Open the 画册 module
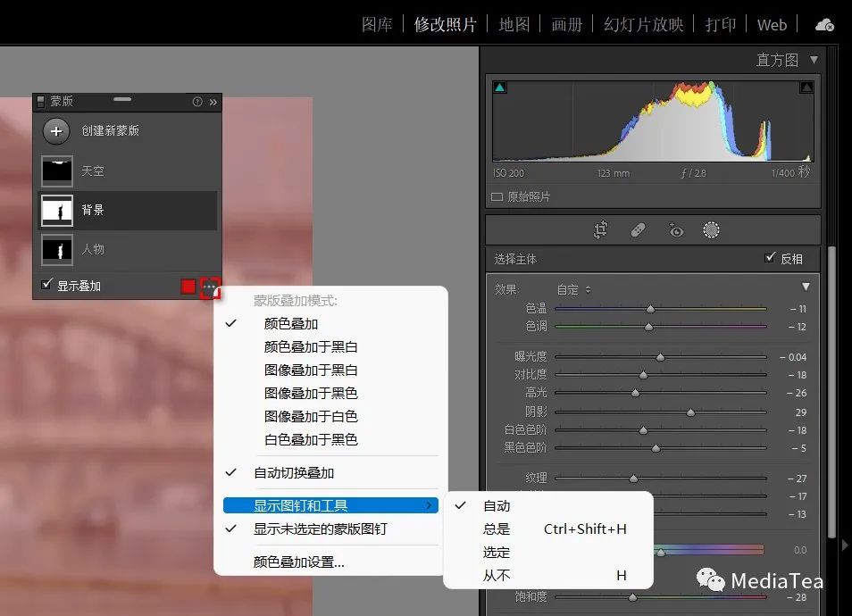 567,24
